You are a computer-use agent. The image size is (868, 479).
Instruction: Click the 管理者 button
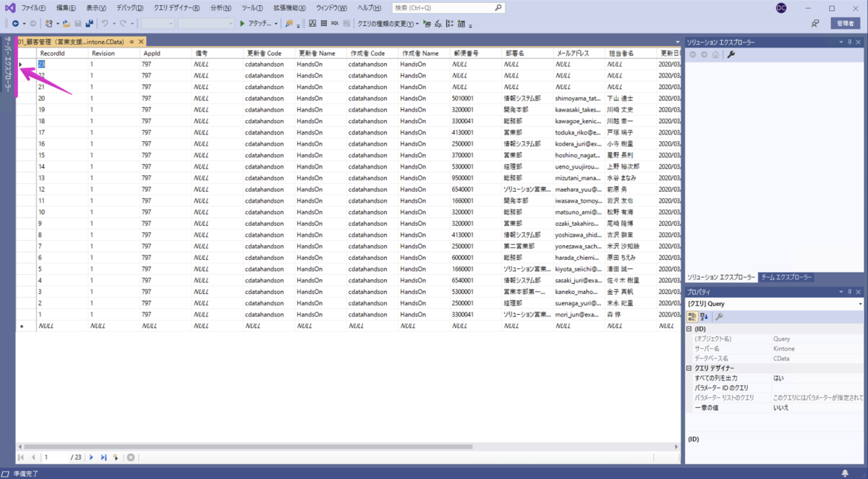tap(846, 23)
